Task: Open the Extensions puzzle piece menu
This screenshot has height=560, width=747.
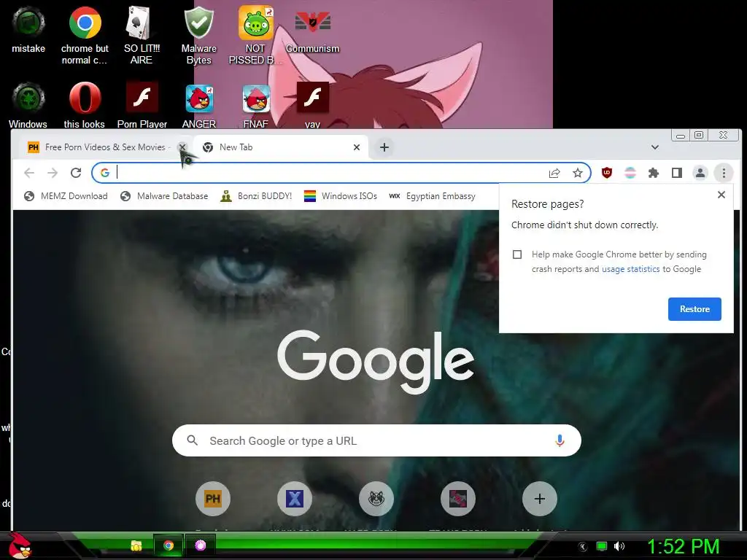Action: point(653,173)
